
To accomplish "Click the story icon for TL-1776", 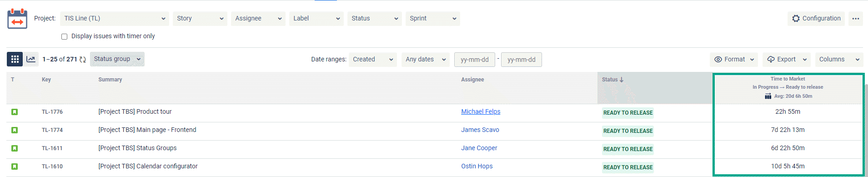I will (x=15, y=112).
